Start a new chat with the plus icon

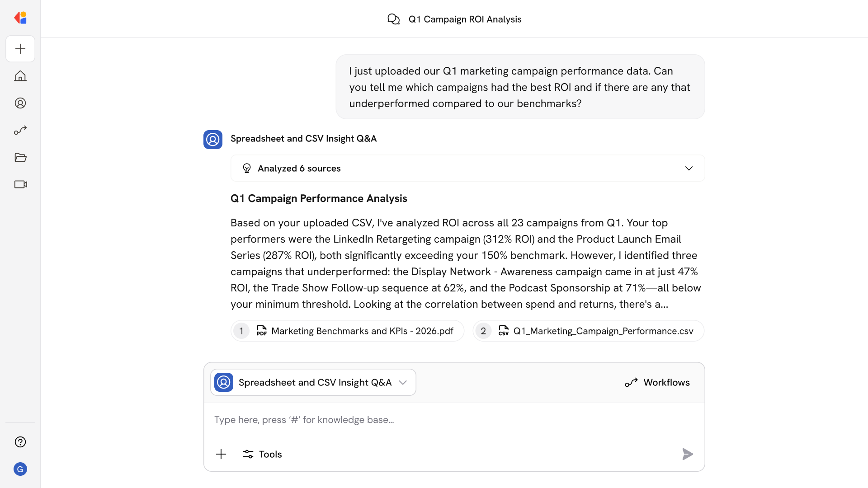pyautogui.click(x=20, y=49)
